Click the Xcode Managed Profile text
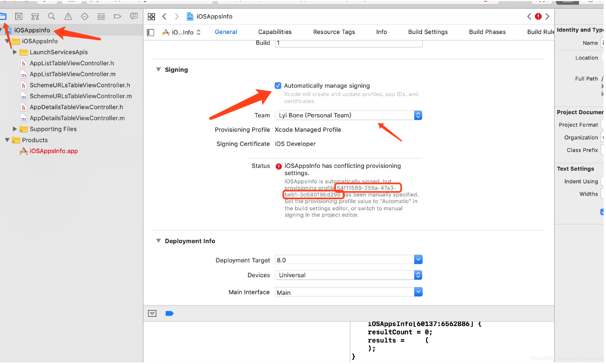The height and width of the screenshot is (364, 606). (x=308, y=130)
